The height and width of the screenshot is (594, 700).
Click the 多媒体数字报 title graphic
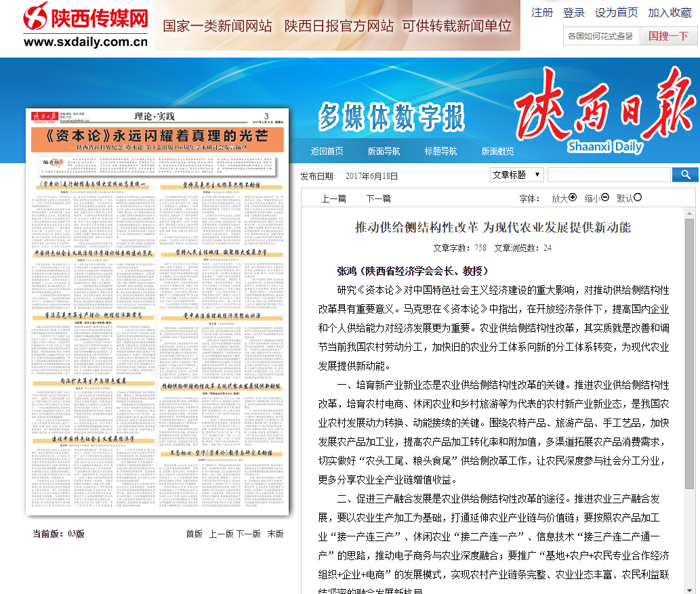coord(392,117)
